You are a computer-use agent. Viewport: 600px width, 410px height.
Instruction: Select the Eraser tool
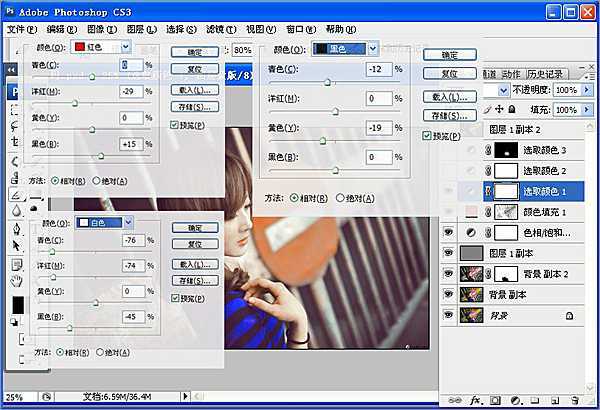[x=16, y=195]
